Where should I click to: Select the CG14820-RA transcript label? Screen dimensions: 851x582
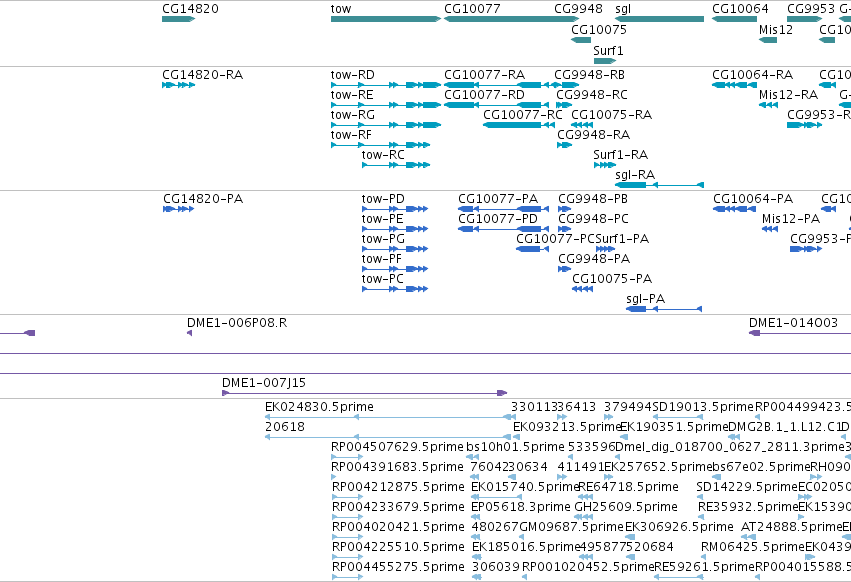pos(202,74)
